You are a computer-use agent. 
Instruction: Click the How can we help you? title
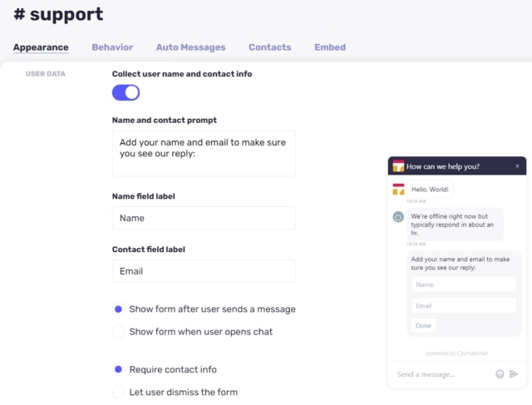pos(443,166)
